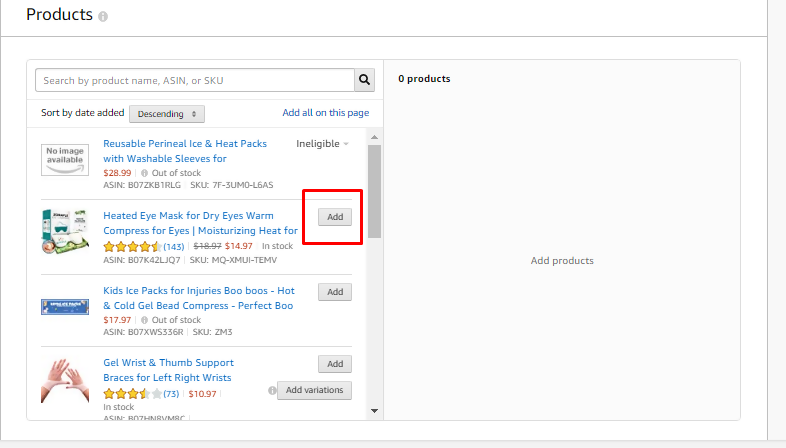Click the star rating of Heated Eye Mask
786x448 pixels.
(x=132, y=247)
